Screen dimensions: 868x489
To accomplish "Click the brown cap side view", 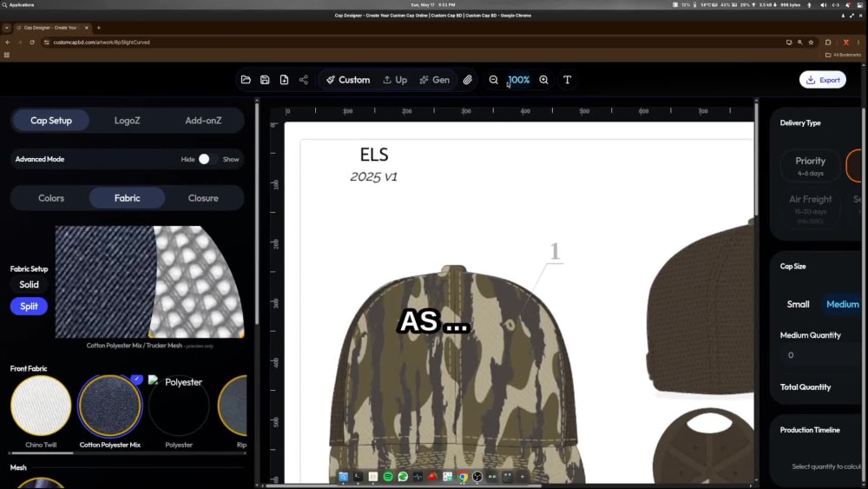I will (x=700, y=307).
